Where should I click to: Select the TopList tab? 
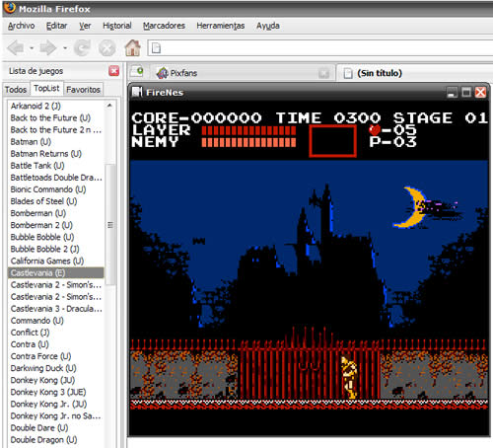click(x=46, y=88)
